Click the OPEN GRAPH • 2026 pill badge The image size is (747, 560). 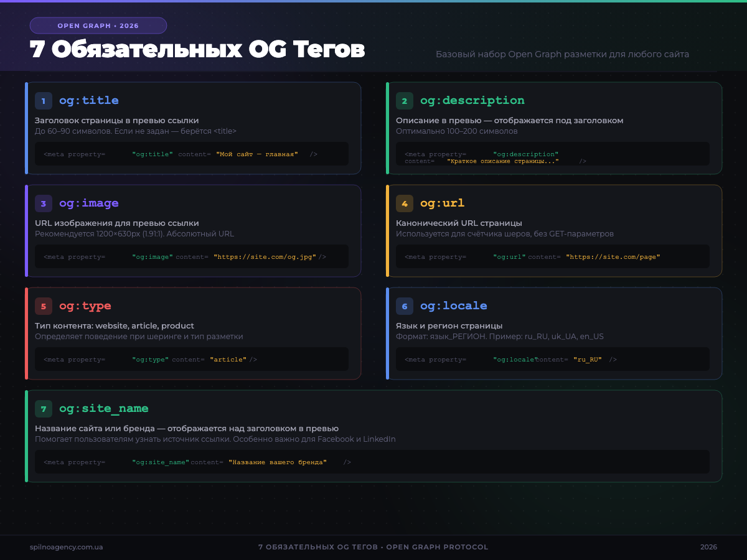tap(98, 26)
